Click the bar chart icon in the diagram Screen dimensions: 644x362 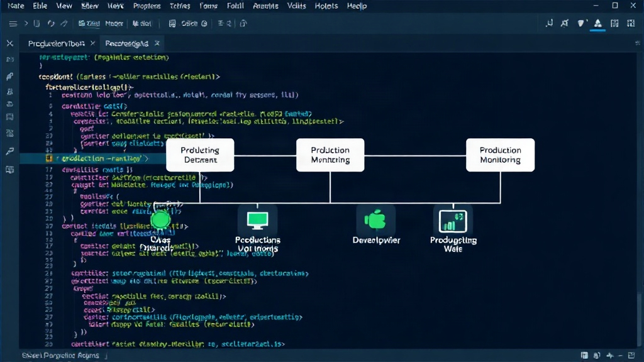pos(453,221)
